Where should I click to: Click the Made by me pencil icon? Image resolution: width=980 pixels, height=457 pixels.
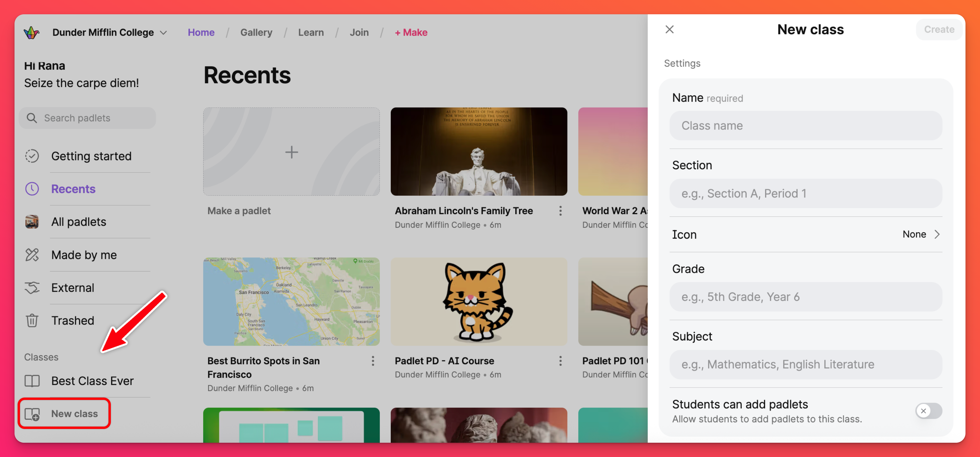tap(32, 255)
